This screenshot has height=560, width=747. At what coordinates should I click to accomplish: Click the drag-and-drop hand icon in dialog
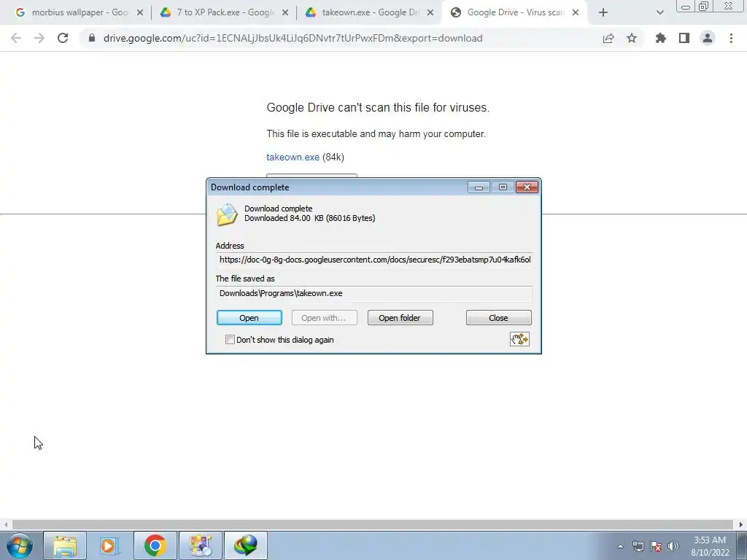tap(519, 339)
